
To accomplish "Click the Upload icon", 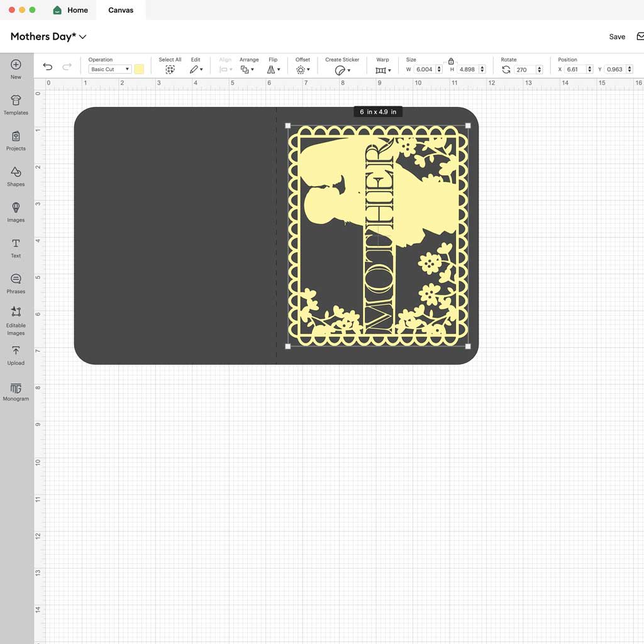I will pos(16,350).
